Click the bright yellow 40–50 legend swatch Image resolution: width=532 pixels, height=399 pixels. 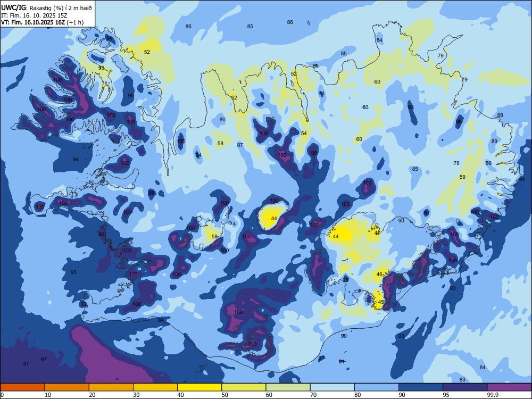pos(199,387)
